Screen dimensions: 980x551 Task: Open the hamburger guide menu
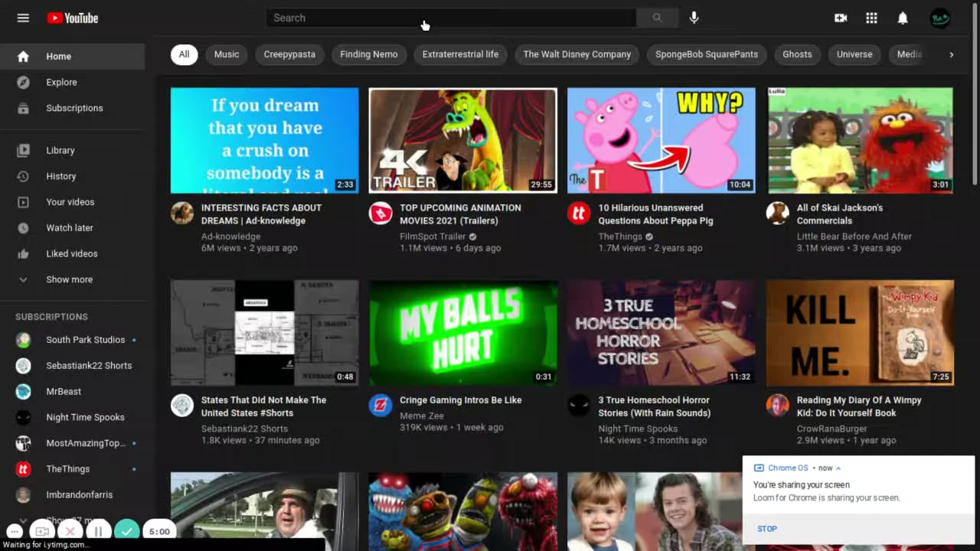(23, 18)
